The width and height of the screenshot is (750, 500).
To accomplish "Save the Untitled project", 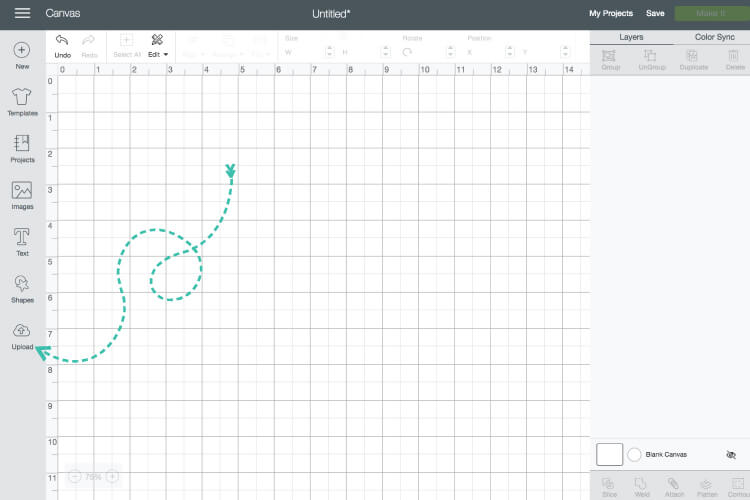I will (655, 13).
